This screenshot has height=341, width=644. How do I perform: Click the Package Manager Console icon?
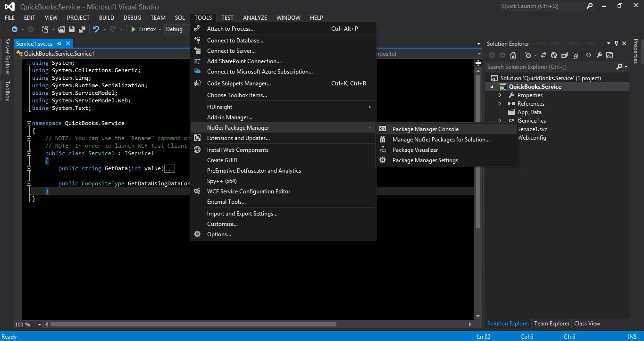click(383, 129)
